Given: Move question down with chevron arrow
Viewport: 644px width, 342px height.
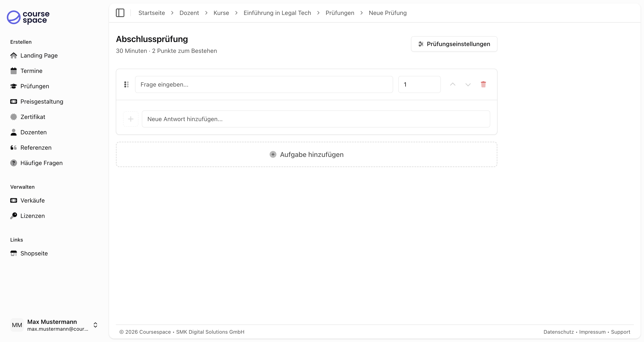Looking at the screenshot, I should click(468, 84).
